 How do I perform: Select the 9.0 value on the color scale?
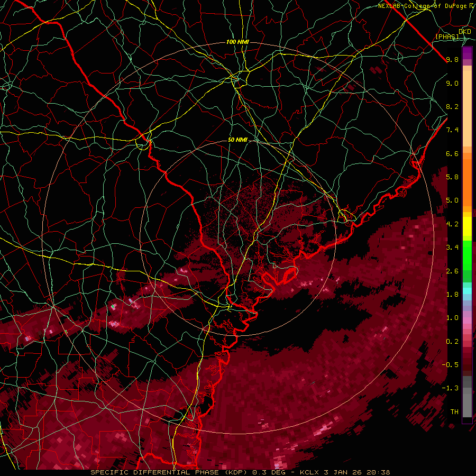point(452,83)
